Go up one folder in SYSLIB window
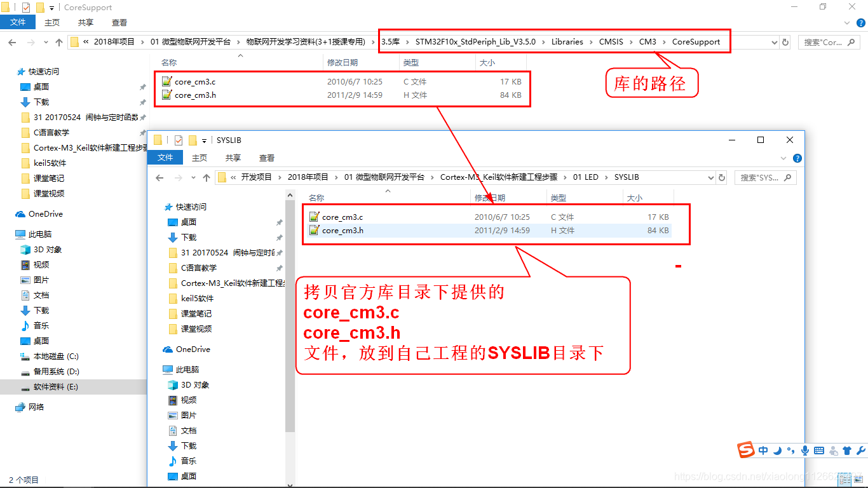 (207, 177)
